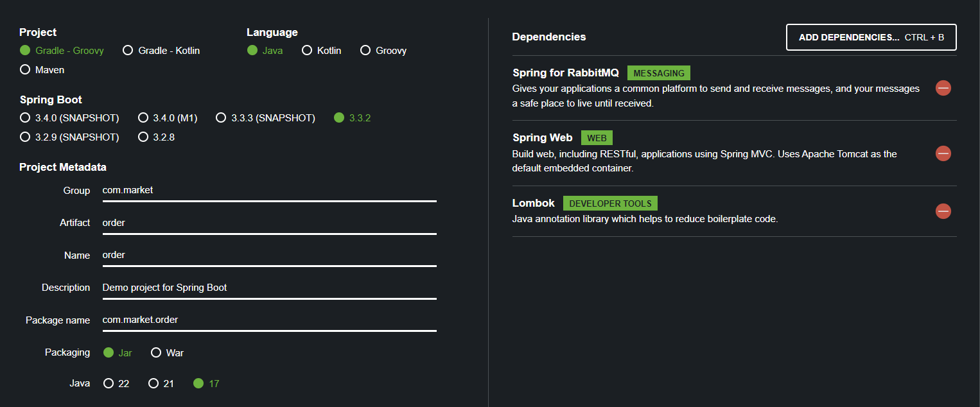Image resolution: width=980 pixels, height=407 pixels.
Task: Select Spring Boot 3.3.3 (SNAPSHOT)
Action: tap(265, 117)
